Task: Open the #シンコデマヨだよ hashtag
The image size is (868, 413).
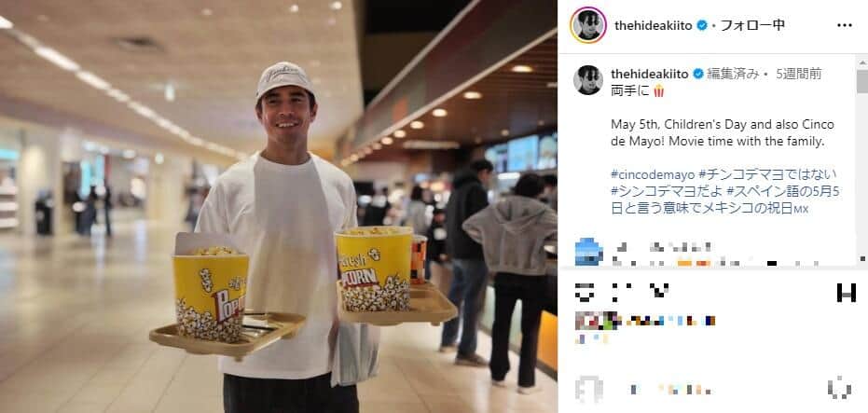Action: (x=667, y=191)
